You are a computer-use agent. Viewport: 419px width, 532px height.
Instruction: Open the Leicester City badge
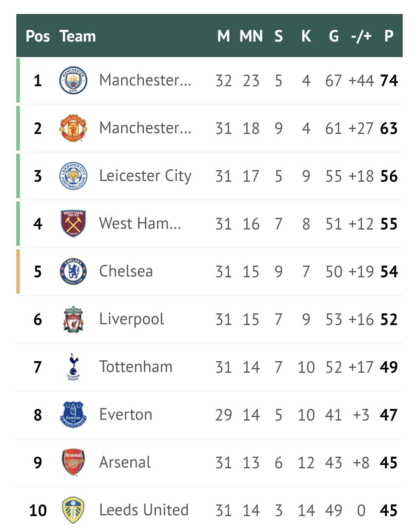(73, 176)
